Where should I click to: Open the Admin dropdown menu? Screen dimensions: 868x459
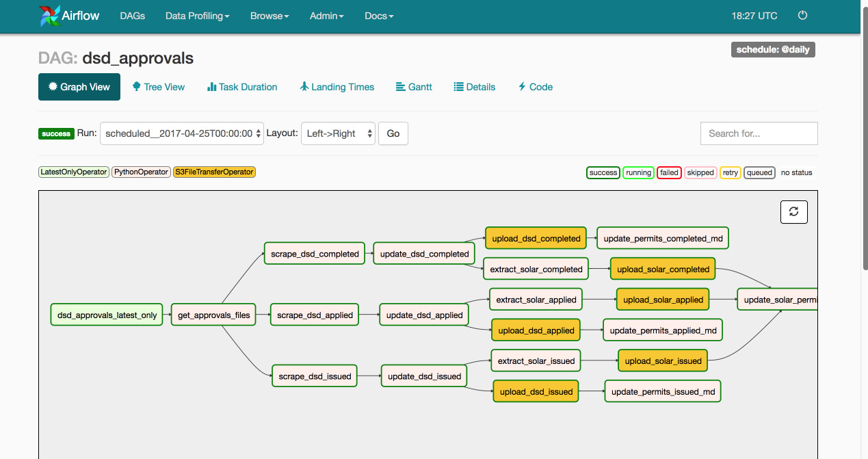[326, 16]
